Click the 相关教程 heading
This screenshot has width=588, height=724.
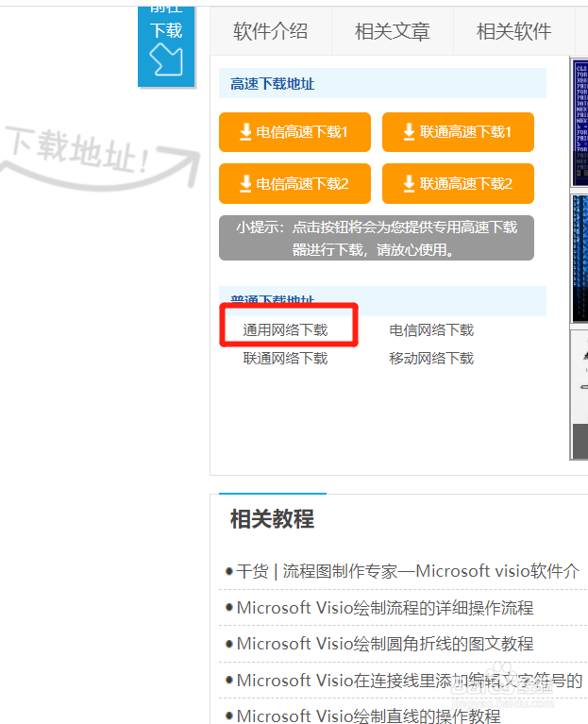pos(273,519)
